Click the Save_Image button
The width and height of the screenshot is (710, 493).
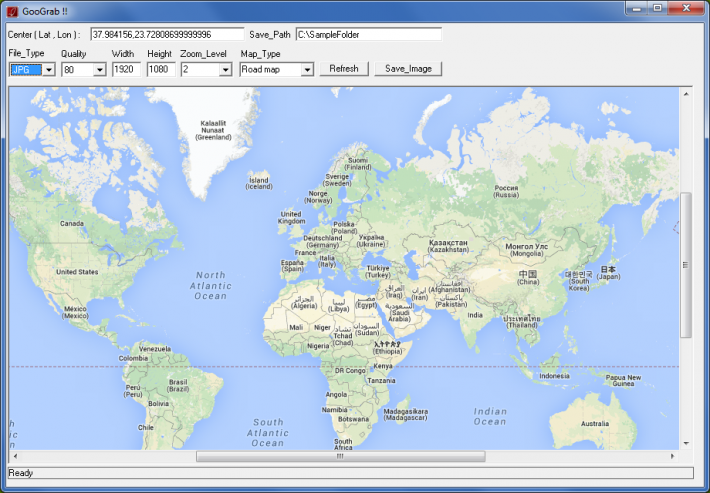[x=408, y=69]
